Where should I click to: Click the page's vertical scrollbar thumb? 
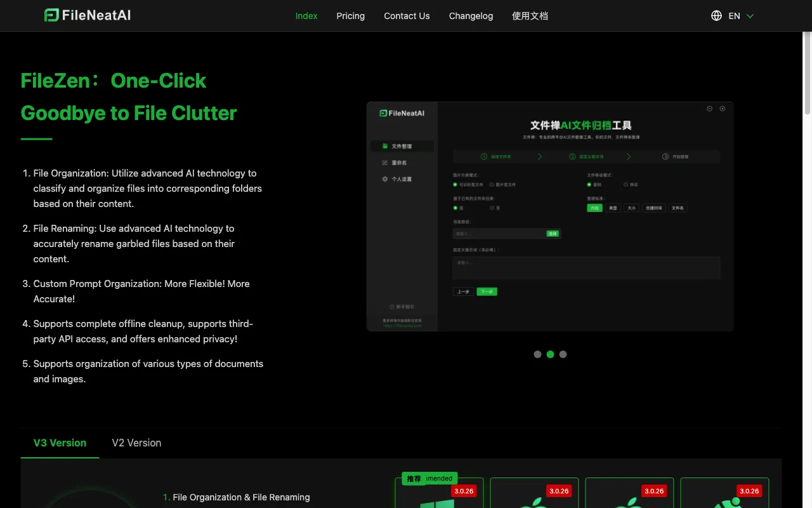(x=807, y=73)
